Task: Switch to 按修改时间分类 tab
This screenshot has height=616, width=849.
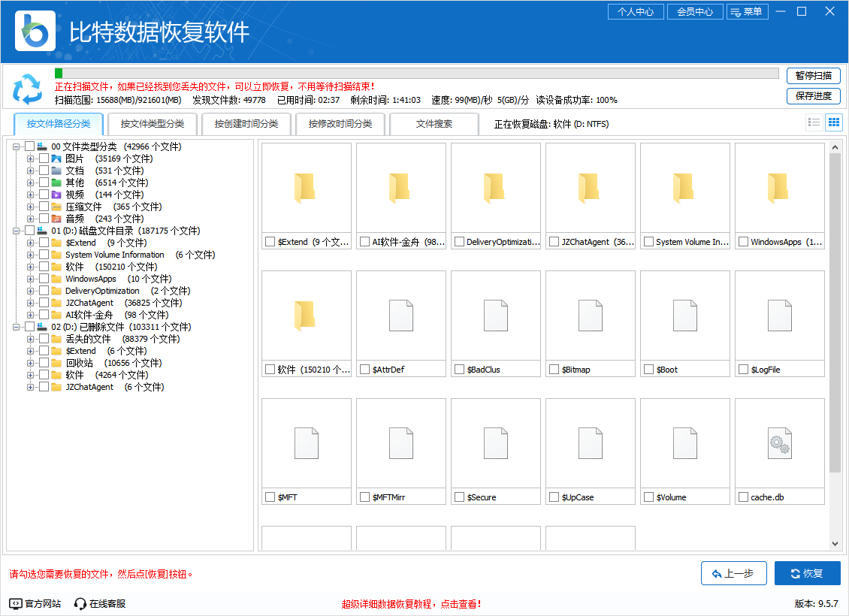Action: point(340,124)
